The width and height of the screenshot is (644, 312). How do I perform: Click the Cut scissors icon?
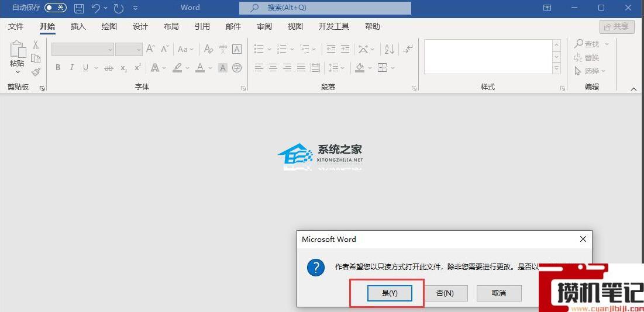[x=36, y=44]
